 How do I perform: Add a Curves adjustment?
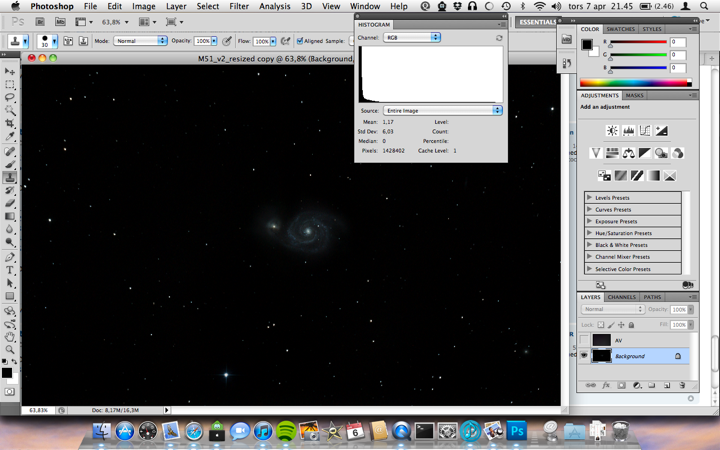(645, 131)
